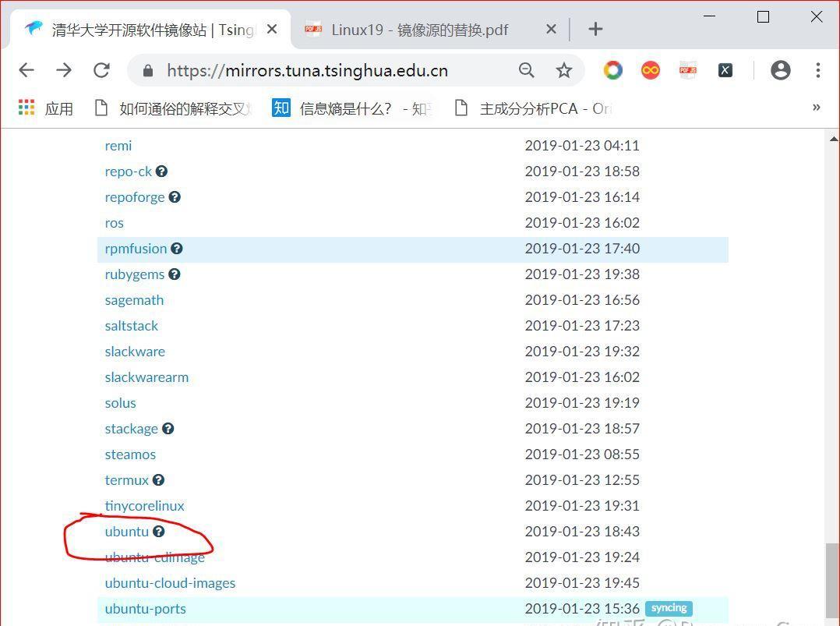Open a new browser tab

pyautogui.click(x=595, y=29)
